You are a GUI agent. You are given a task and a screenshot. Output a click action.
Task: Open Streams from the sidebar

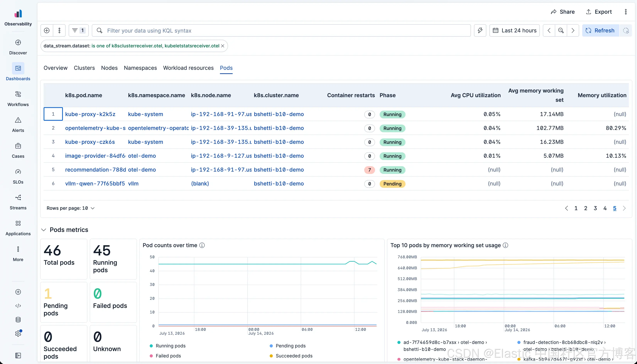point(18,202)
